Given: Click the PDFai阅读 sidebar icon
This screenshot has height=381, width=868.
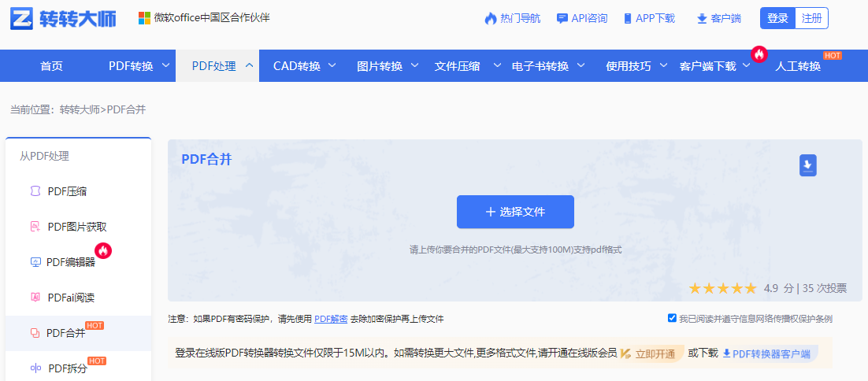Looking at the screenshot, I should [35, 298].
